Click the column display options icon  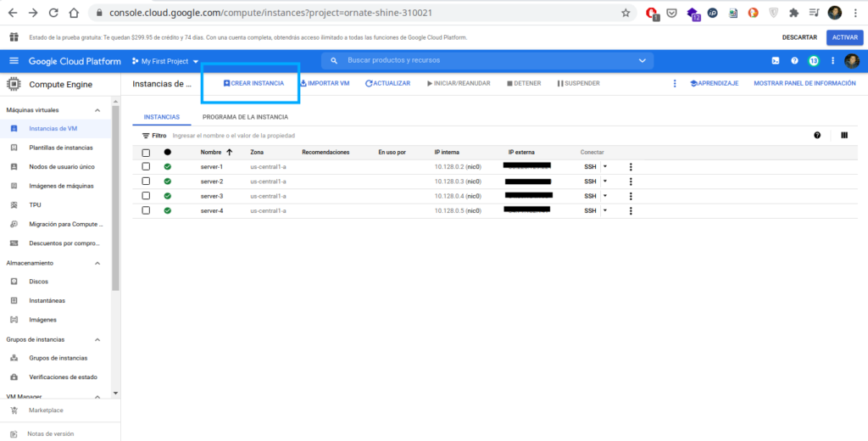tap(844, 135)
